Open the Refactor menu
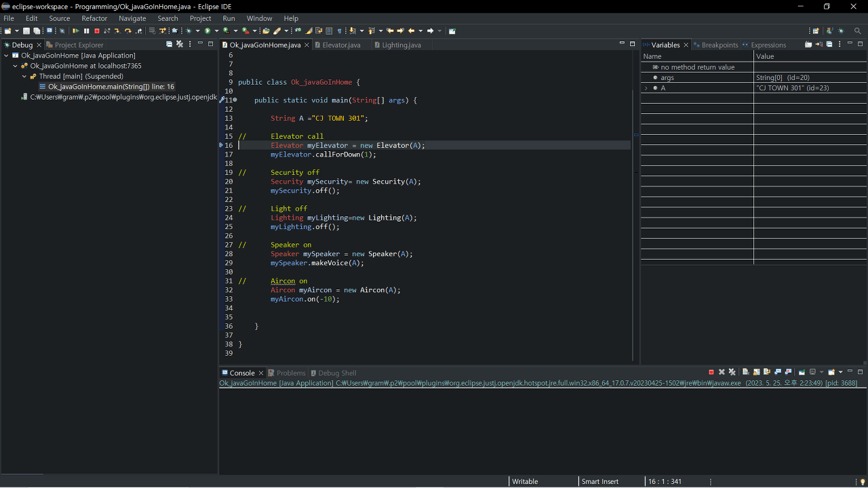Viewport: 868px width, 488px height. [x=94, y=18]
